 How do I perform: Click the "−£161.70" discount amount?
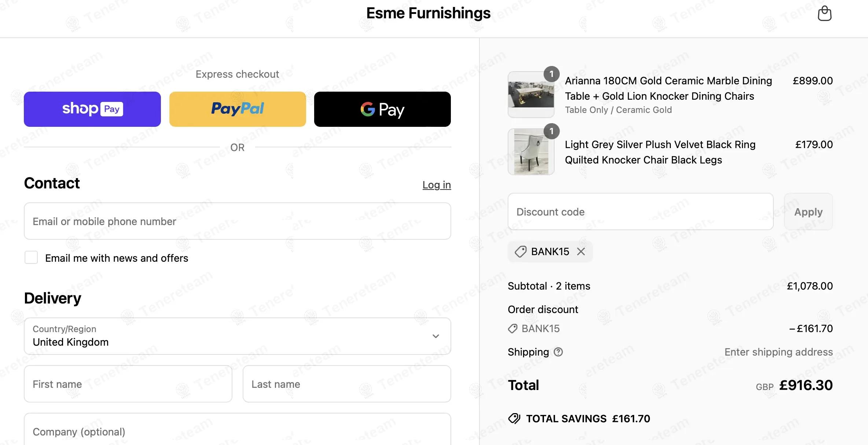pyautogui.click(x=811, y=328)
